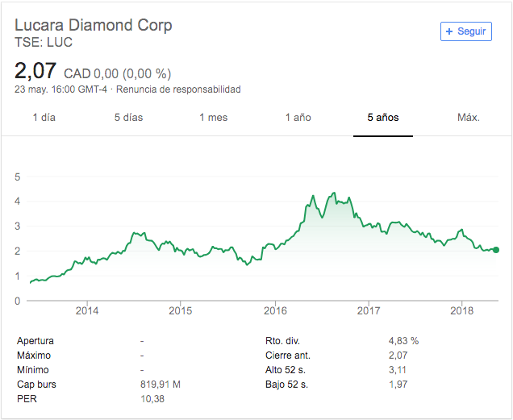Open the Renuncia de responsabilidad link
Image resolution: width=513 pixels, height=420 pixels.
(178, 89)
